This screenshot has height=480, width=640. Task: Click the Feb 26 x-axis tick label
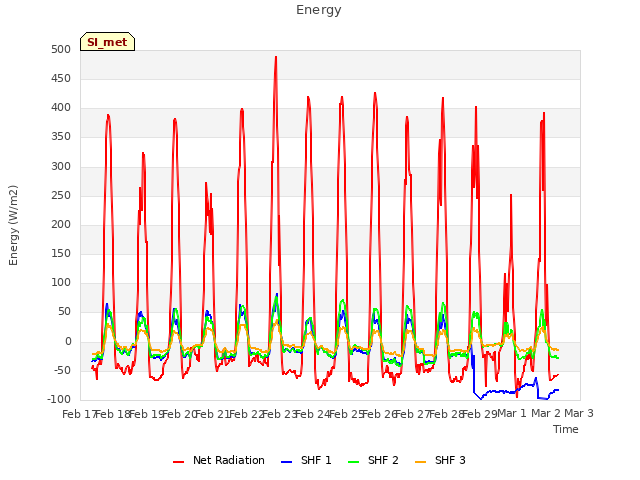[380, 414]
